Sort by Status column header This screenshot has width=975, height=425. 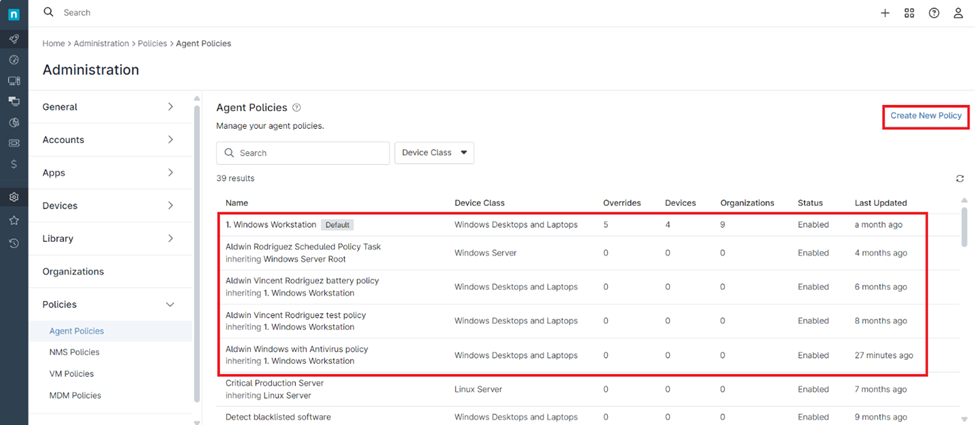810,203
